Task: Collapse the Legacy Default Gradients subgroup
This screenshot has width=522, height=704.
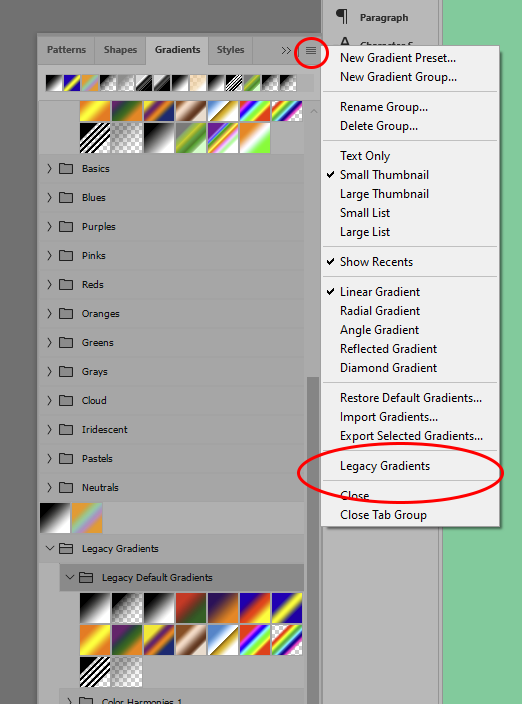Action: pos(70,577)
